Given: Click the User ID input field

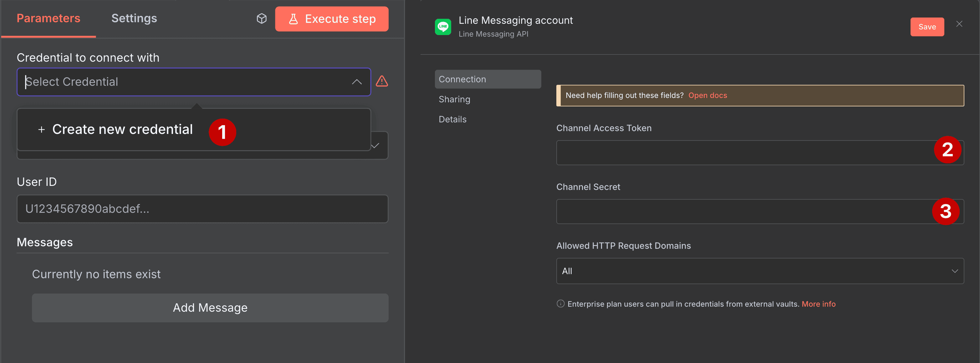Looking at the screenshot, I should point(202,209).
